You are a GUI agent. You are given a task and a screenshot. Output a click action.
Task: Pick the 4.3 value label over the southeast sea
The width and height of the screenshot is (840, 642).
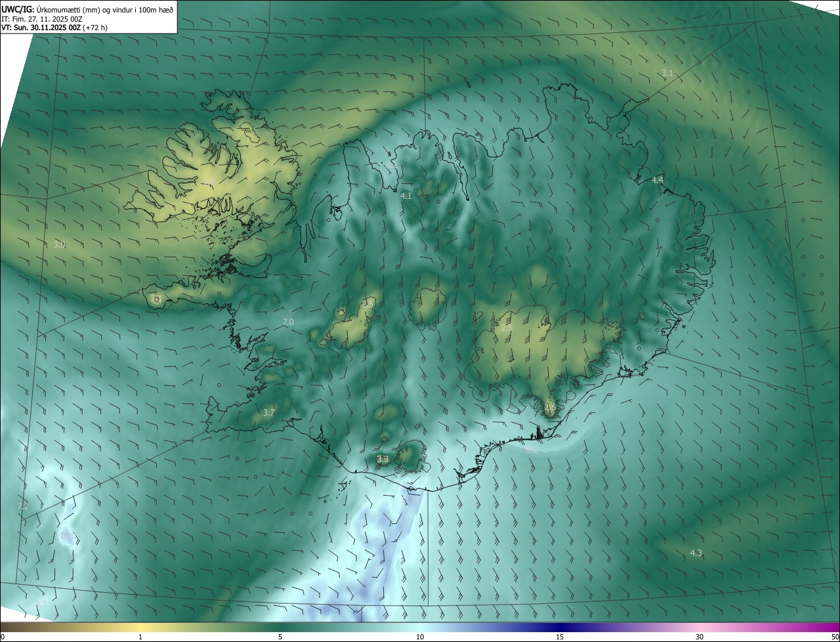696,553
